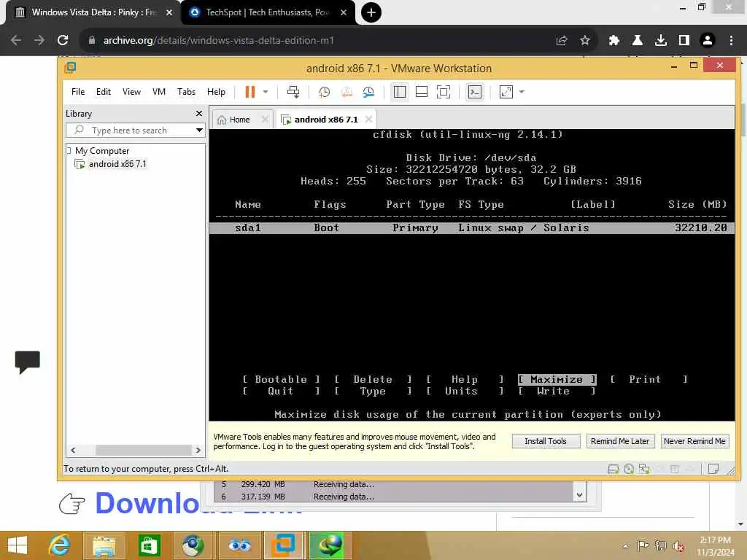Click the message log status icon
The height and width of the screenshot is (560, 747).
point(713,469)
